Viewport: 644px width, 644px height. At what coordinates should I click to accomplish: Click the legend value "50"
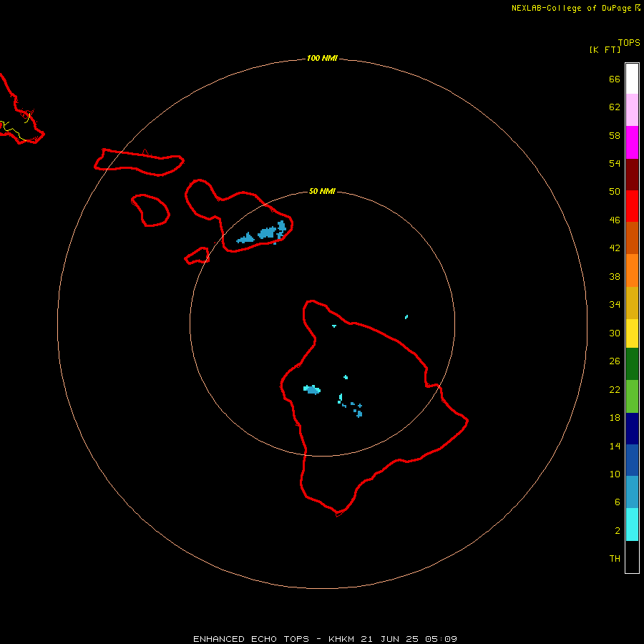click(x=615, y=192)
